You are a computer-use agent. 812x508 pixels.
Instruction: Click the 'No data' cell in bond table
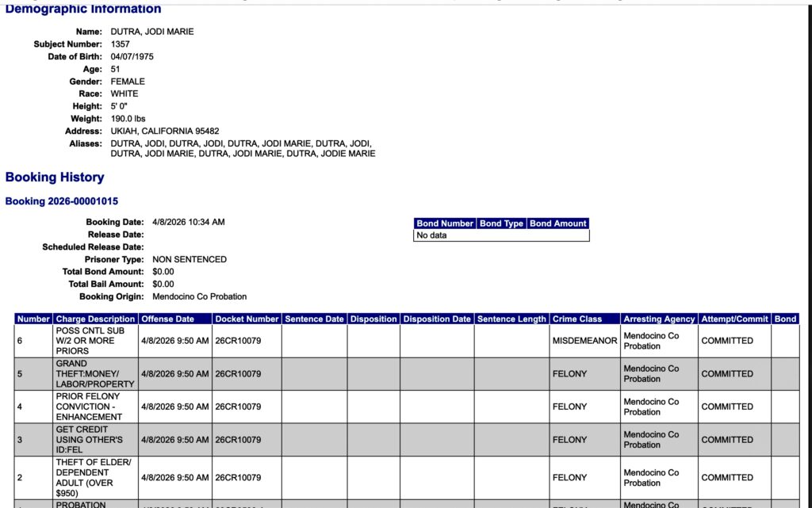click(x=432, y=235)
